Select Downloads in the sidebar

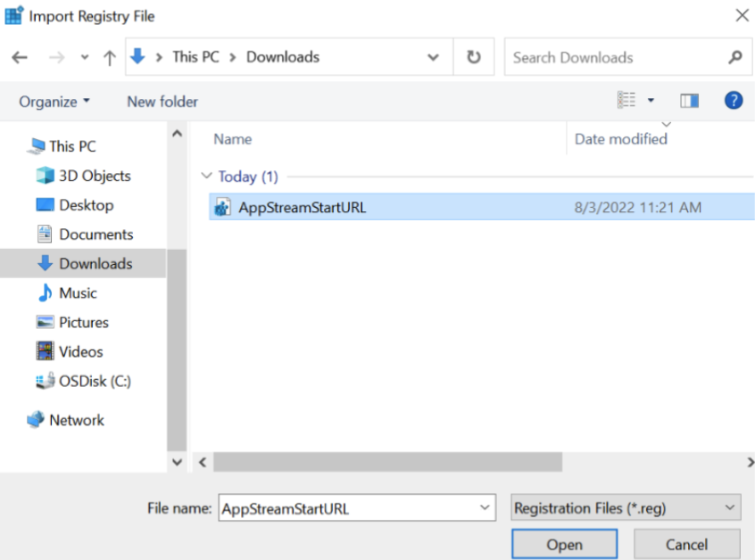[x=83, y=263]
